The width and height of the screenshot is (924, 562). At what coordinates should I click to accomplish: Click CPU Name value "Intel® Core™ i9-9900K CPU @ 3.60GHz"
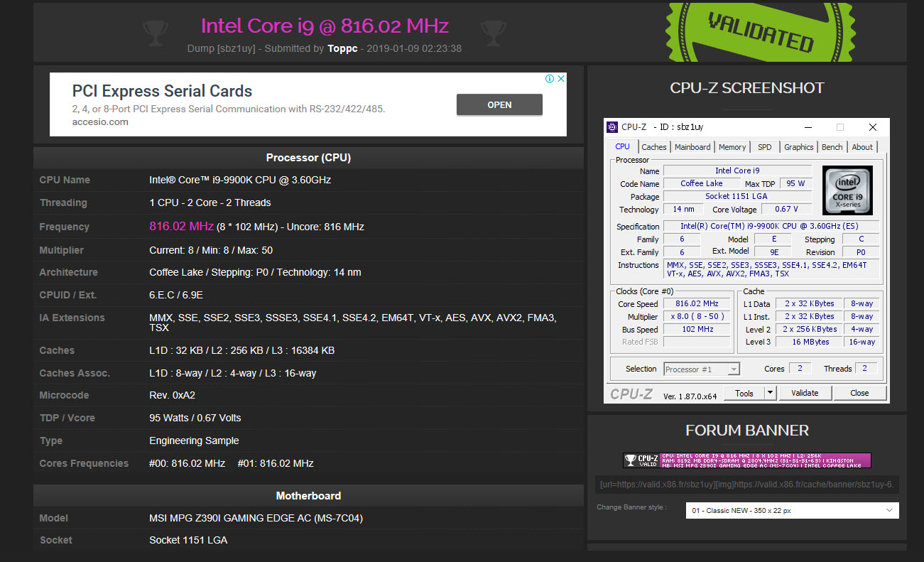(x=240, y=180)
